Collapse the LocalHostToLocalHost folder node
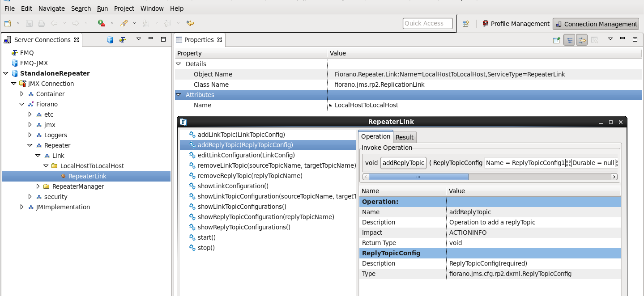 point(46,166)
